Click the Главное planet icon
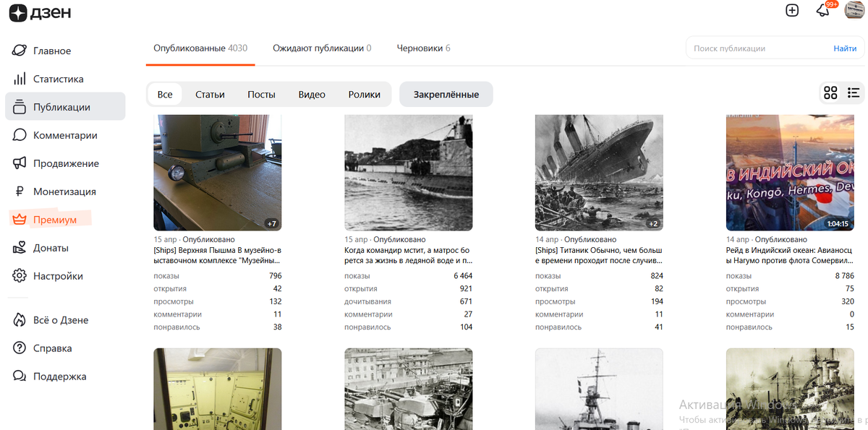Viewport: 868px width, 430px height. 20,51
